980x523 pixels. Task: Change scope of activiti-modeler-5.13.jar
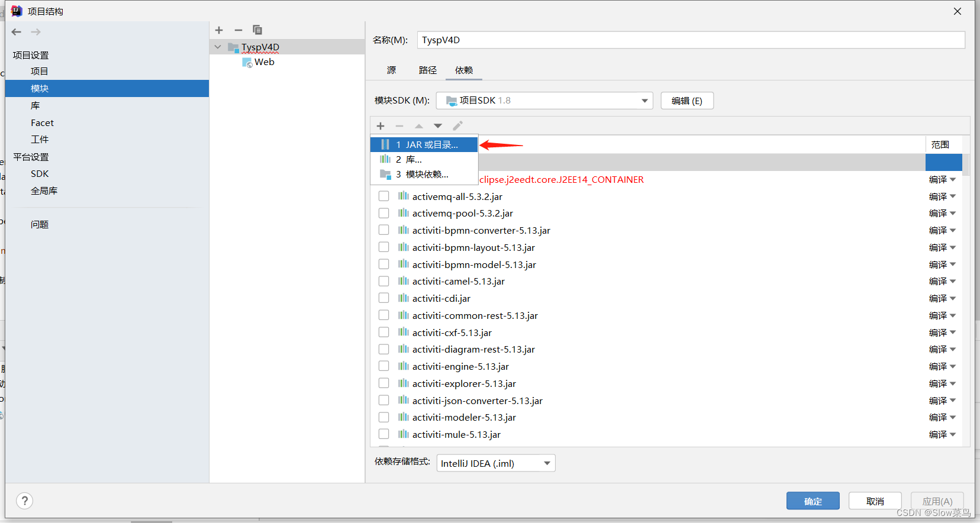pyautogui.click(x=942, y=417)
